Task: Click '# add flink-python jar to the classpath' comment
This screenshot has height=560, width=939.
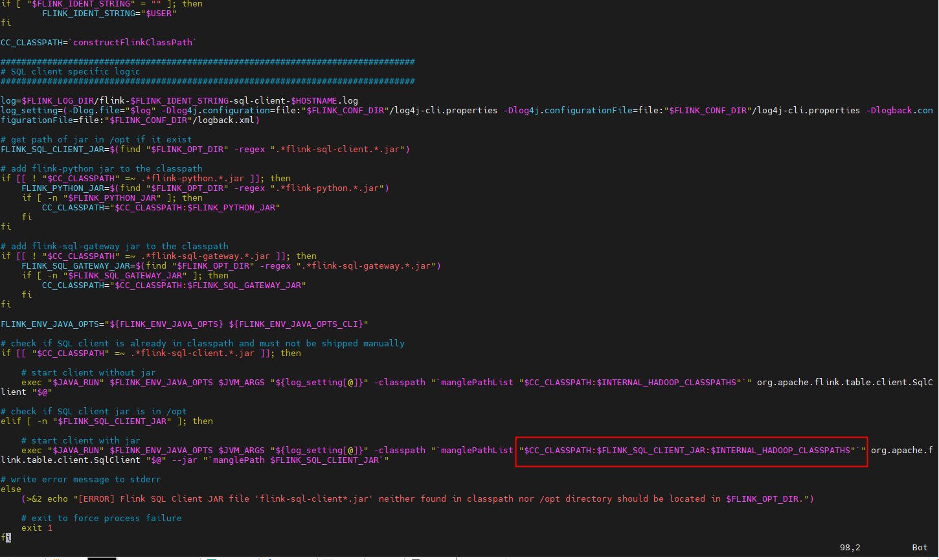Action: coord(101,168)
